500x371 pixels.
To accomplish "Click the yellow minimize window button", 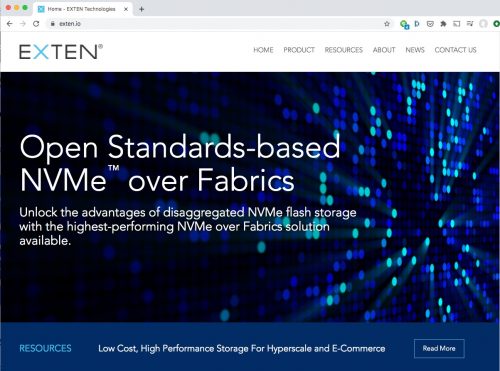I will coord(17,7).
